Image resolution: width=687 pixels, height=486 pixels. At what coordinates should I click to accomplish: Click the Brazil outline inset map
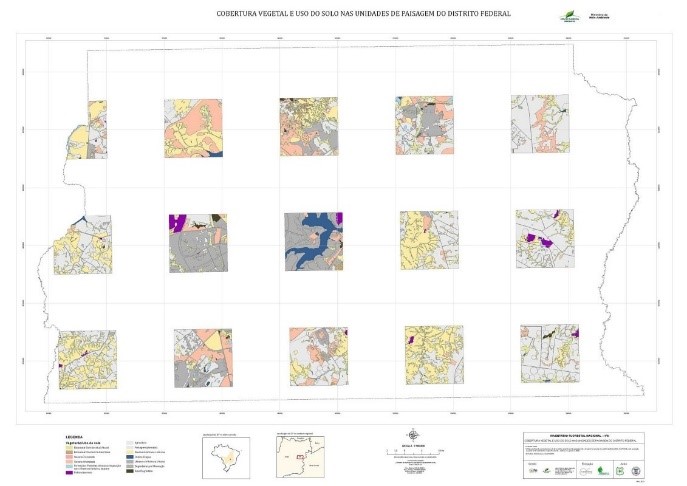[x=225, y=459]
